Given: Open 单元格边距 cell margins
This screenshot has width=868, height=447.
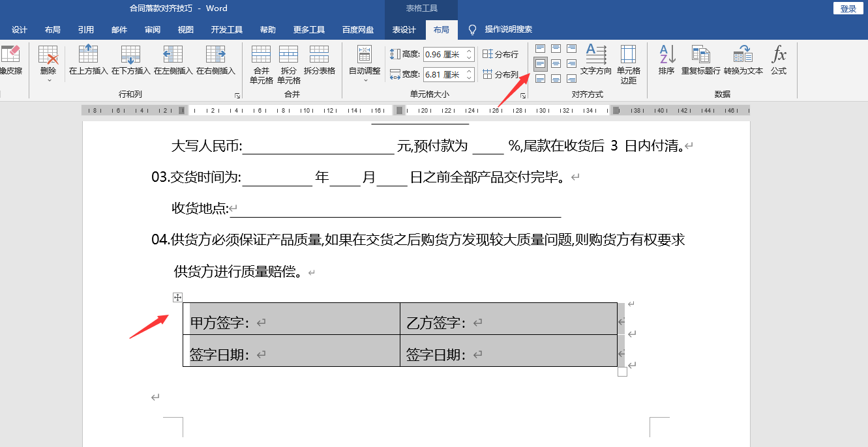Looking at the screenshot, I should 629,65.
